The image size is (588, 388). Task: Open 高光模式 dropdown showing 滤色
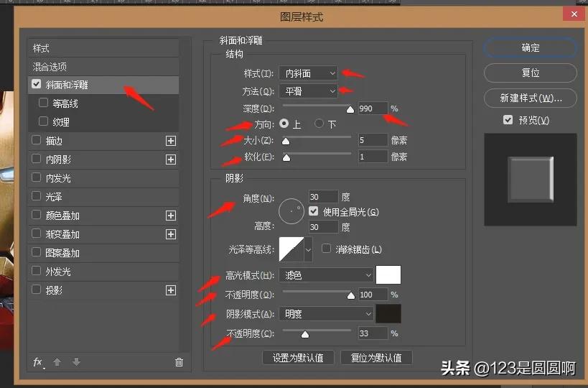[x=326, y=275]
